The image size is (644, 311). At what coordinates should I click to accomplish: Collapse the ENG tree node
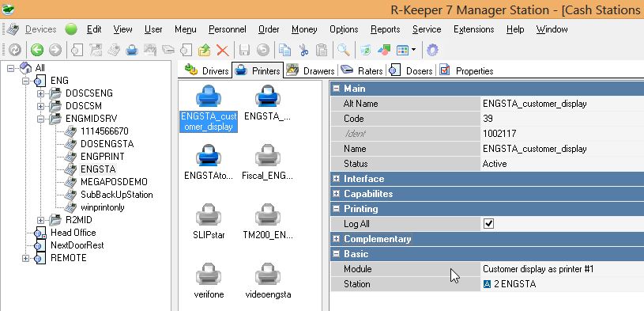[25, 81]
